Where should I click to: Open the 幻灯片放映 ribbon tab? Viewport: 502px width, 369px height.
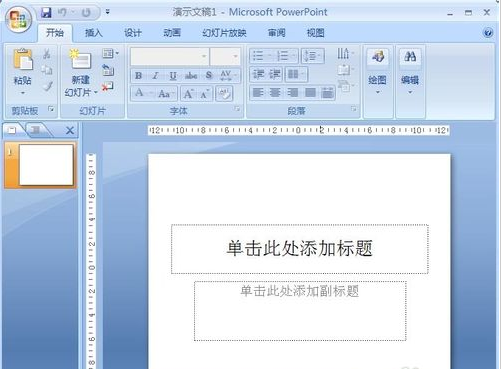pyautogui.click(x=224, y=33)
